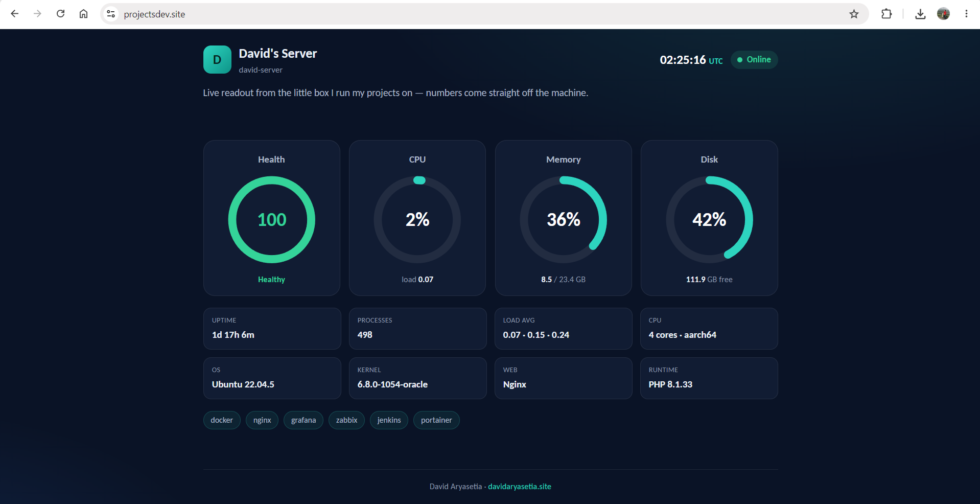
Task: Click the Disk card heading
Action: [709, 159]
